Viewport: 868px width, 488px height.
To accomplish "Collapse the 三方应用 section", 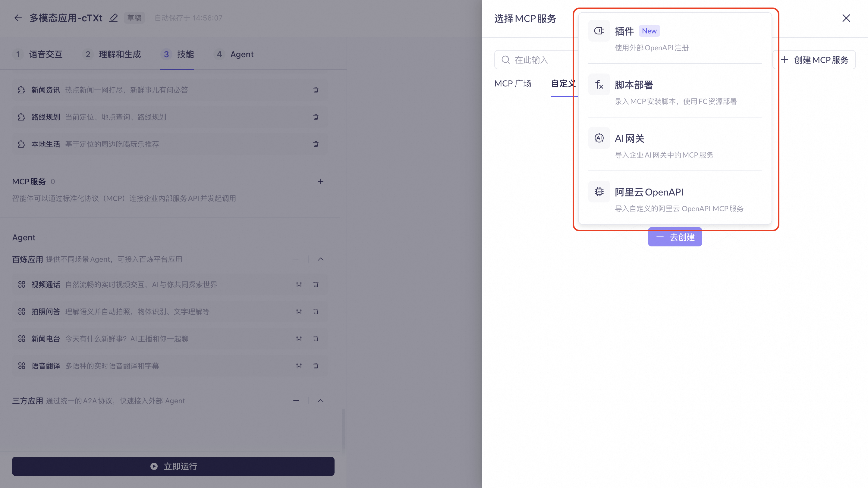I will [320, 401].
